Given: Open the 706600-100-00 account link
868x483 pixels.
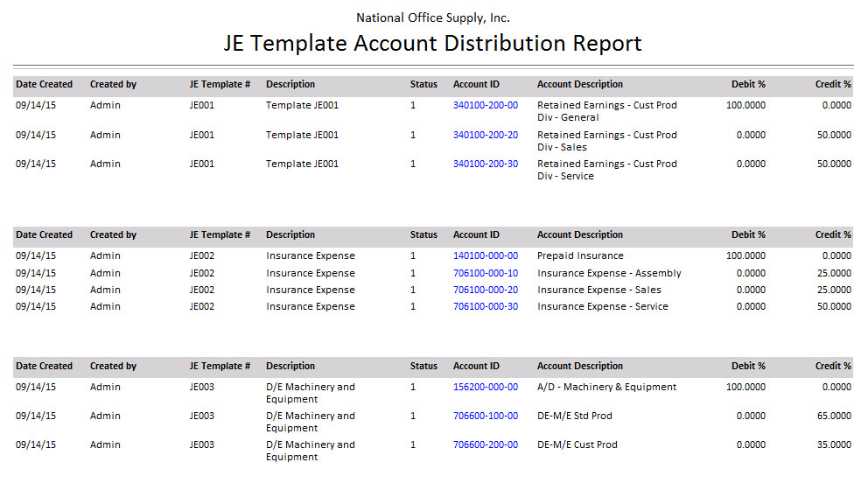Looking at the screenshot, I should 485,416.
